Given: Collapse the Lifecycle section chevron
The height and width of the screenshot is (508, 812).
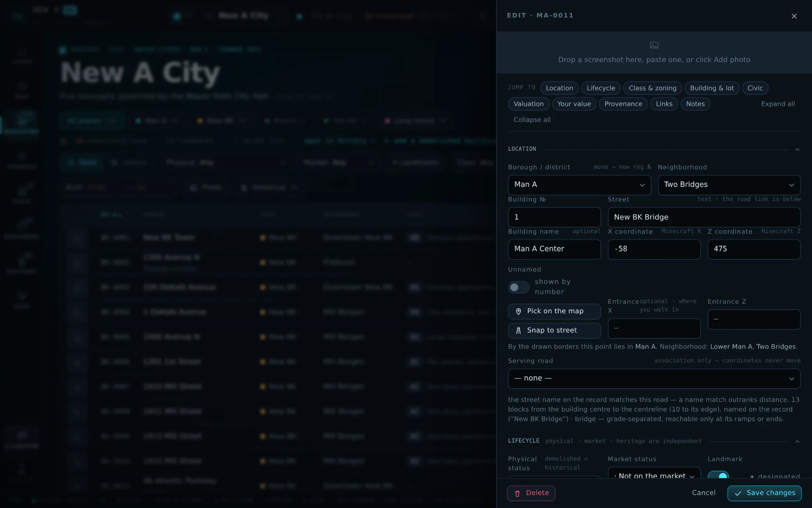Looking at the screenshot, I should coord(797,441).
